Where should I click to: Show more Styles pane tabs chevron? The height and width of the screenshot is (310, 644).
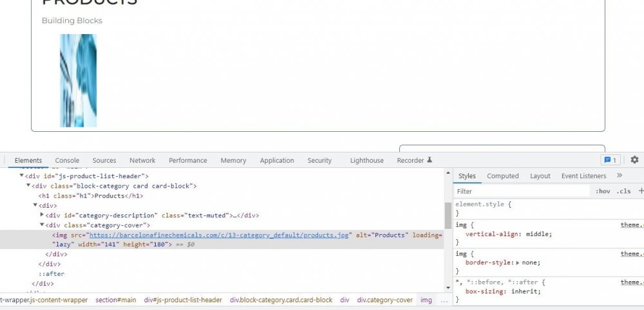(x=620, y=176)
